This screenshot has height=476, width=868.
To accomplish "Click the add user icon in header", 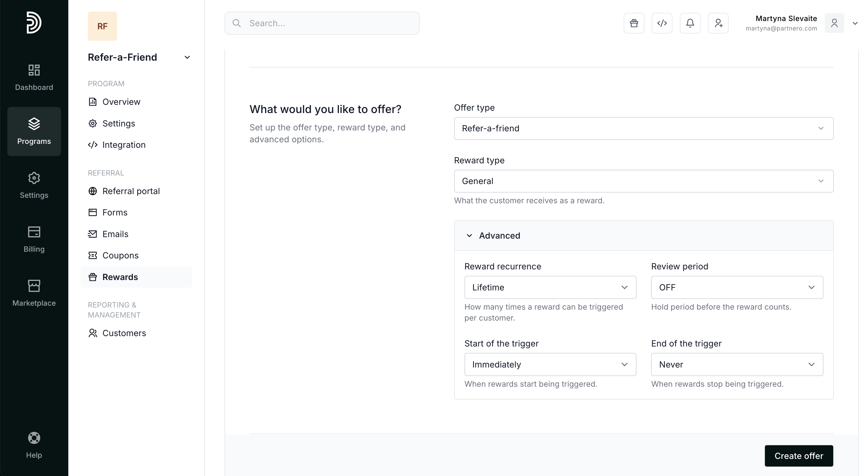I will [x=718, y=23].
